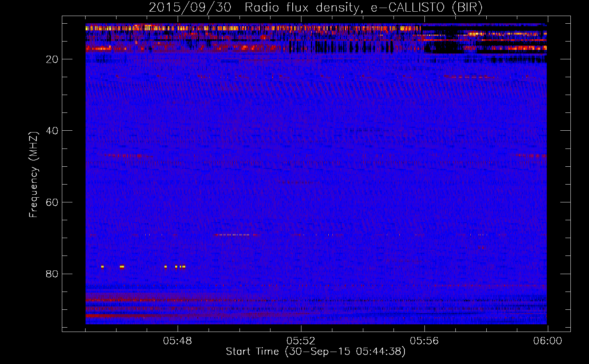The width and height of the screenshot is (589, 364).
Task: Click the "80" frequency tick label
Action: click(52, 274)
